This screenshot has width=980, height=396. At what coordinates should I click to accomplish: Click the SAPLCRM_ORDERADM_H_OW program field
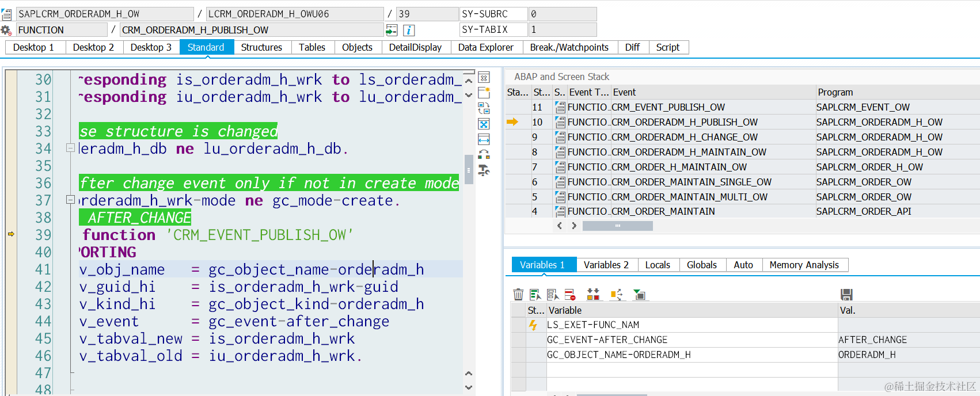coord(105,14)
